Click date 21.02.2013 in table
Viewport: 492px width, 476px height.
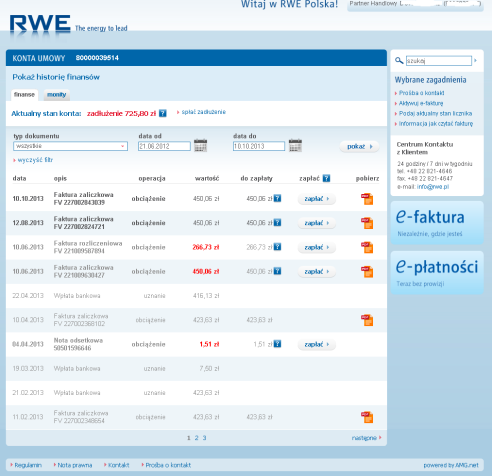[x=28, y=393]
